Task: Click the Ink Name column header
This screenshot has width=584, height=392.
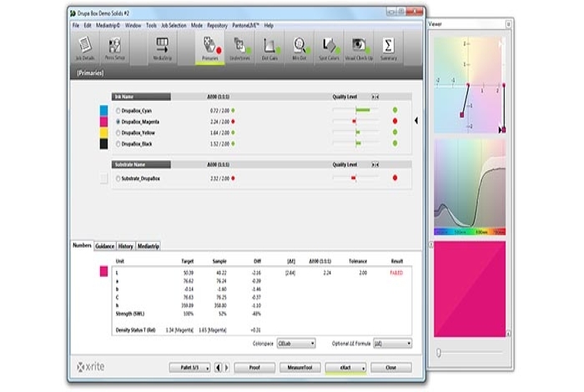Action: click(x=141, y=97)
